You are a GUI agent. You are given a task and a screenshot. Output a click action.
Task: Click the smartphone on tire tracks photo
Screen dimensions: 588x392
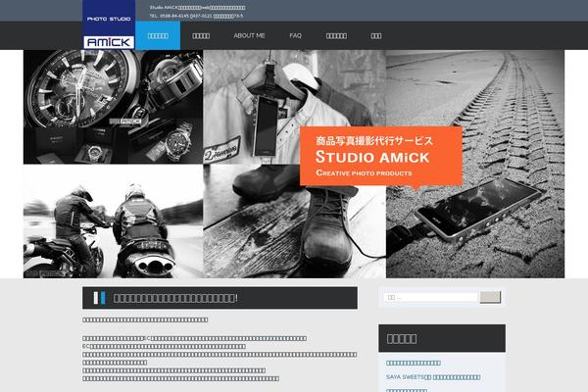pos(475,164)
